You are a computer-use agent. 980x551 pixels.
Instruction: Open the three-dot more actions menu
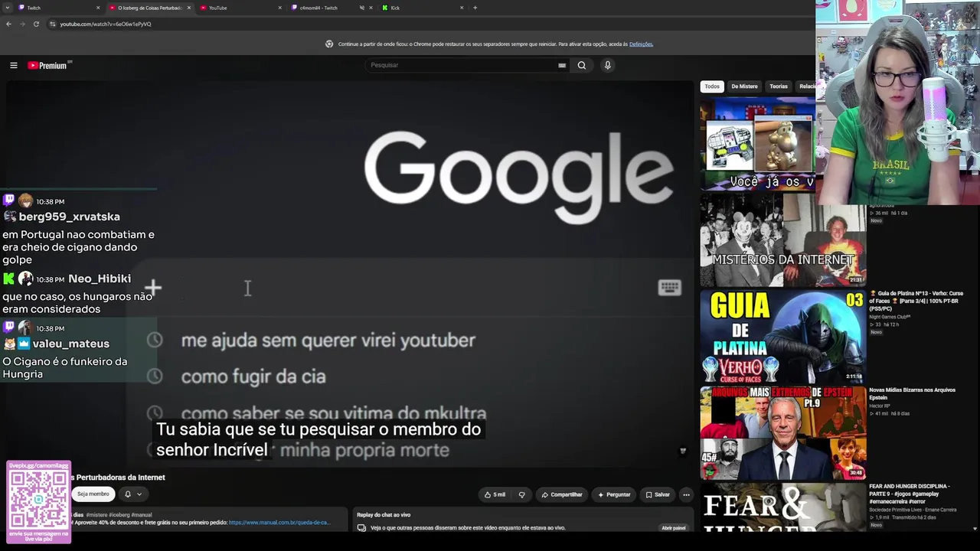[686, 494]
